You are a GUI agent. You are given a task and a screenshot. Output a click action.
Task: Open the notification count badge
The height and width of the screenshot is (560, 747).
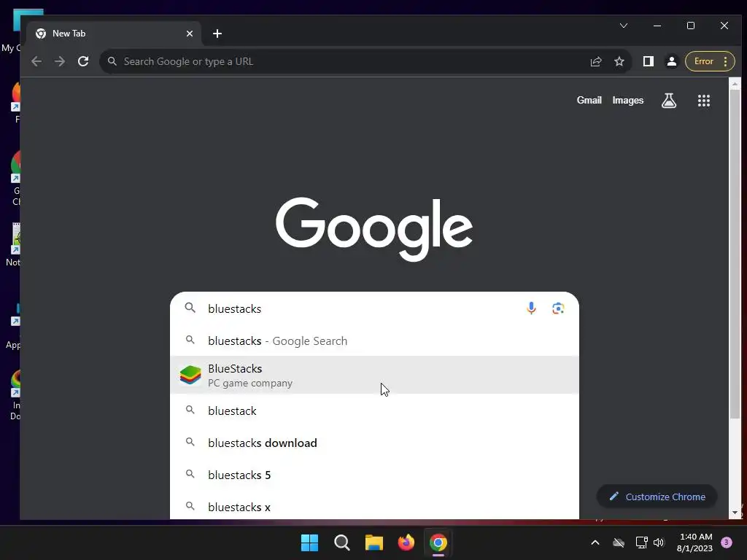pos(727,542)
